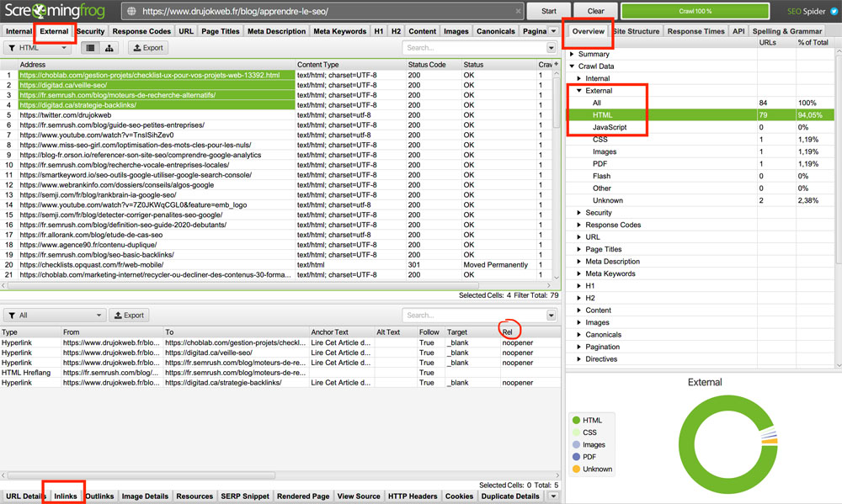Viewport: 842px width, 504px height.
Task: Export the inlinks lower table
Action: (129, 315)
